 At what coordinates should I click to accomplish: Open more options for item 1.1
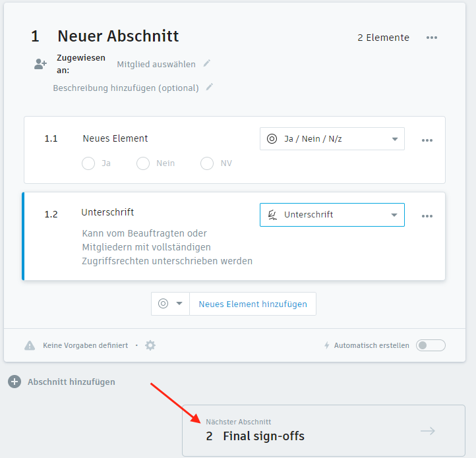(427, 140)
